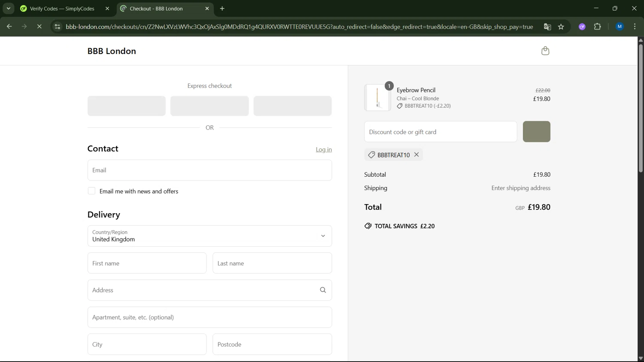
Task: Click the scrollbar down arrow
Action: click(641, 359)
